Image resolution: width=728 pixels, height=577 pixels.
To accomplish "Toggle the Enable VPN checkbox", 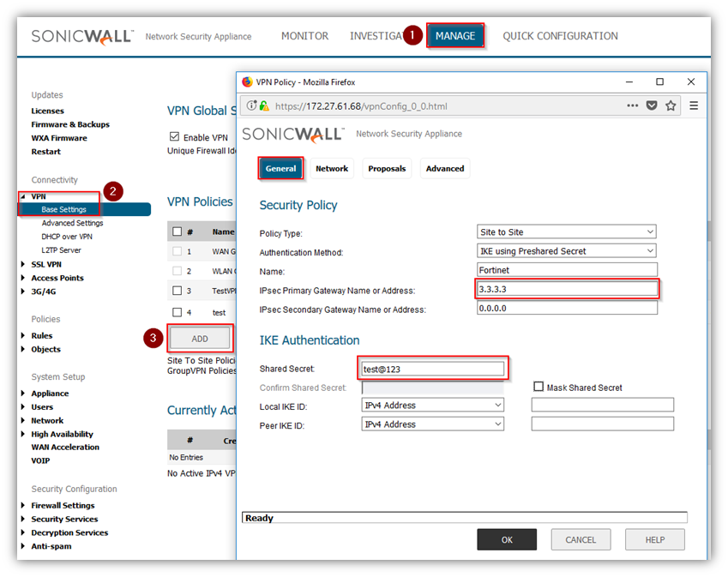I will click(174, 136).
